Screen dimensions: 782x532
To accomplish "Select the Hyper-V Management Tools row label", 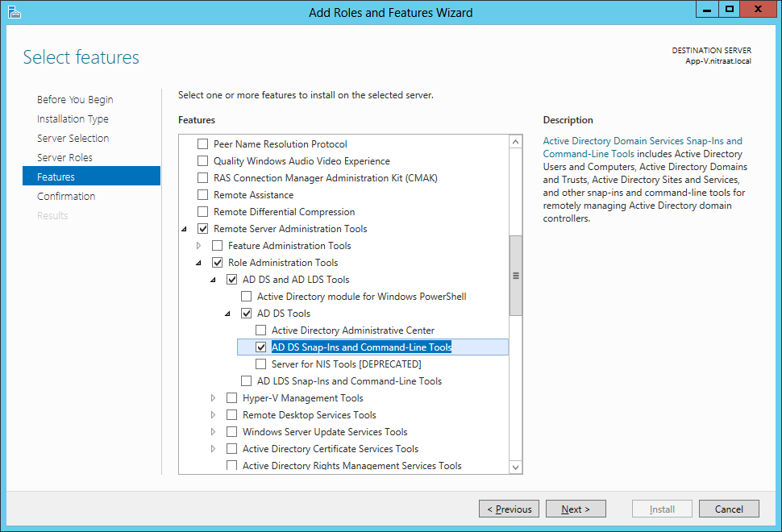I will [x=303, y=398].
